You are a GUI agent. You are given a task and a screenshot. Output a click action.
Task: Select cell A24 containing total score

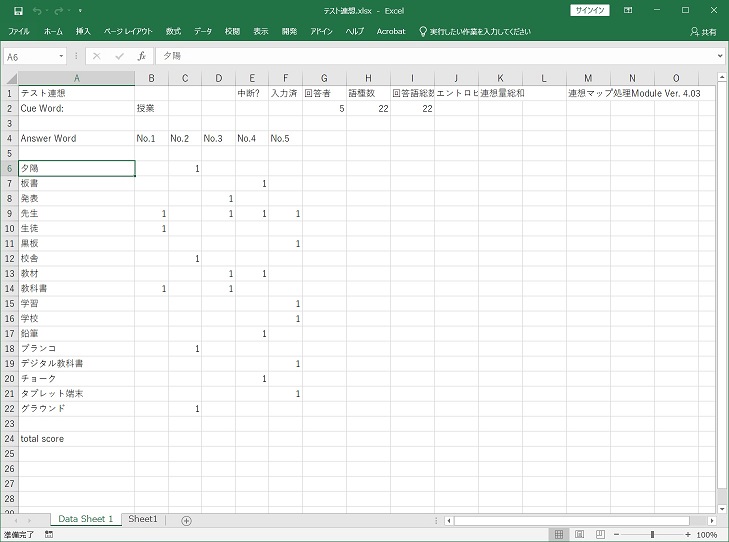pyautogui.click(x=76, y=438)
